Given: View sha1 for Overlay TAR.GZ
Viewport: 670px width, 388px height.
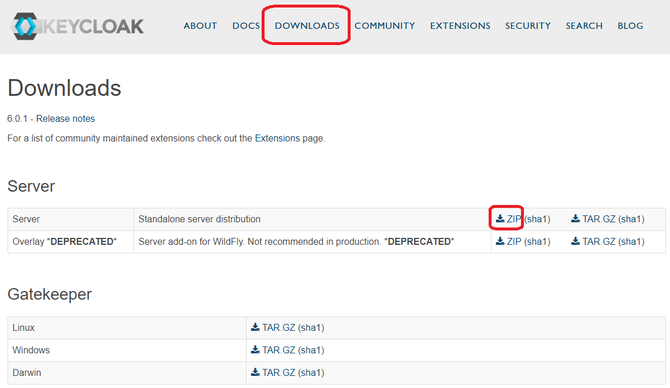Looking at the screenshot, I should pos(632,241).
